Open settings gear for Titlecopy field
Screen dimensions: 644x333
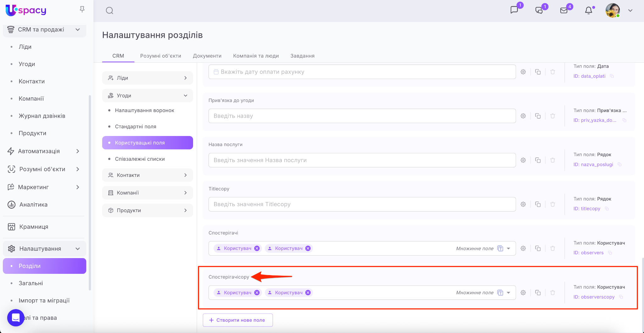pos(523,204)
